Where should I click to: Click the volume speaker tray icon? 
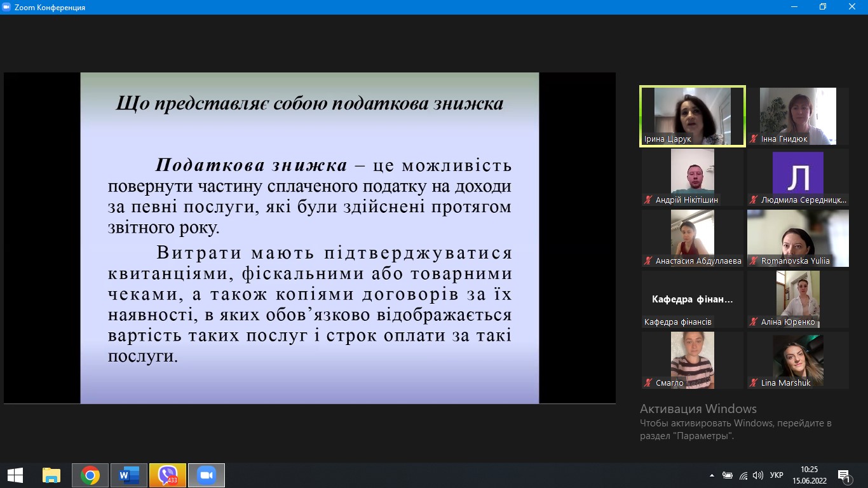tap(757, 475)
